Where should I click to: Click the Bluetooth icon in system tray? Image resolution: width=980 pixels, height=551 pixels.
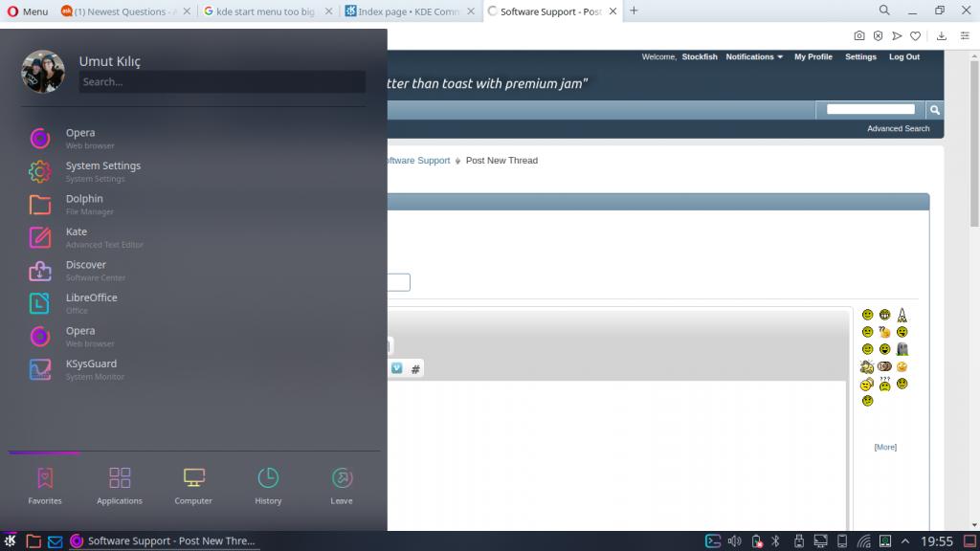776,541
